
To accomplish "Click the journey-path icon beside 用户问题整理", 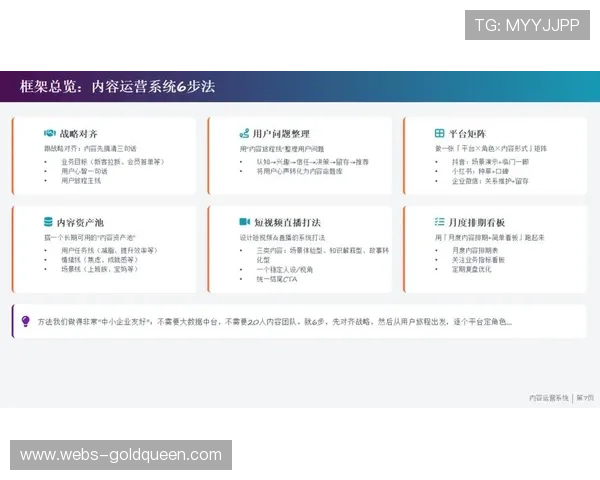I will tap(244, 133).
